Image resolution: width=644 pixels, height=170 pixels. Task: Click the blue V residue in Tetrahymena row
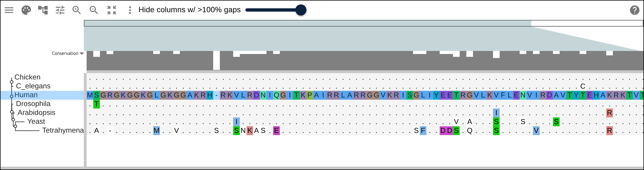tap(536, 131)
